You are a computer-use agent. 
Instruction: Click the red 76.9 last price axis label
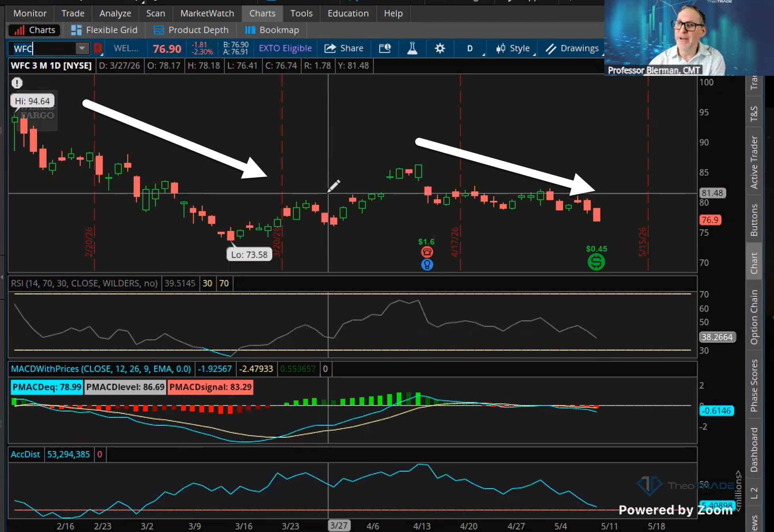710,220
